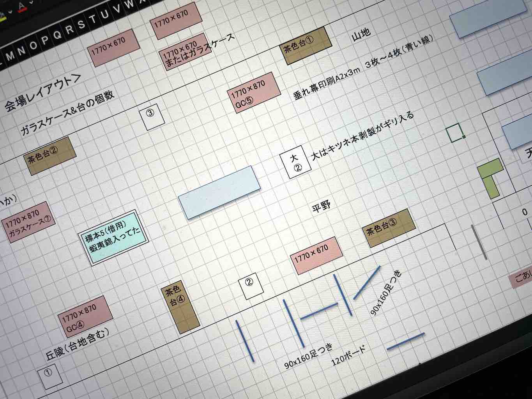Click the white square labeled ③
The image size is (532, 399).
(152, 116)
